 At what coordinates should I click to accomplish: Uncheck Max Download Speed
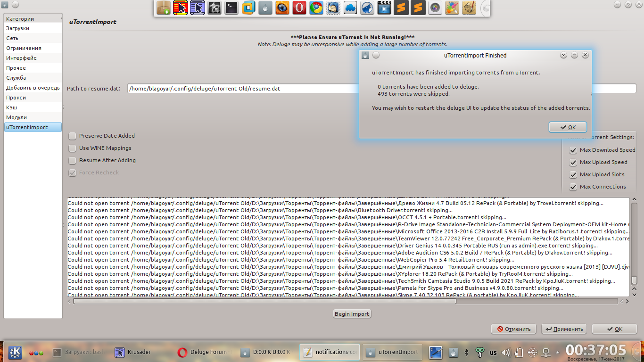573,150
